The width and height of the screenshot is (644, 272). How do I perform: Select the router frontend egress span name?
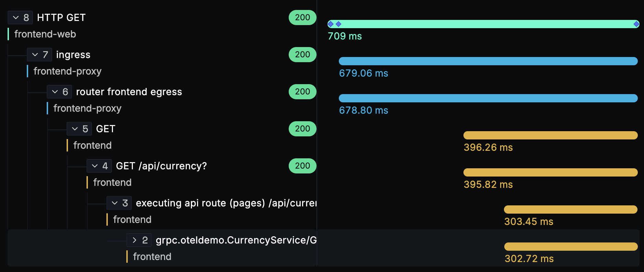129,92
